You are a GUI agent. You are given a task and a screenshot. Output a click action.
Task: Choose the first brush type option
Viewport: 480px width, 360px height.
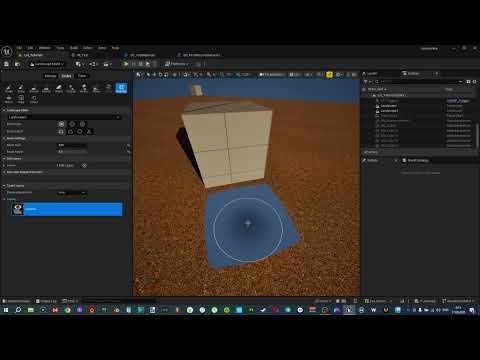tap(61, 124)
